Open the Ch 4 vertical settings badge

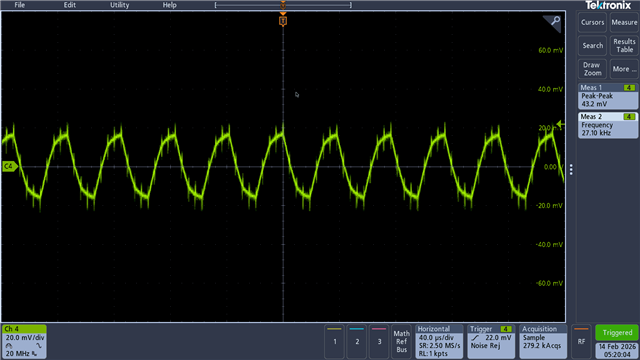24,342
